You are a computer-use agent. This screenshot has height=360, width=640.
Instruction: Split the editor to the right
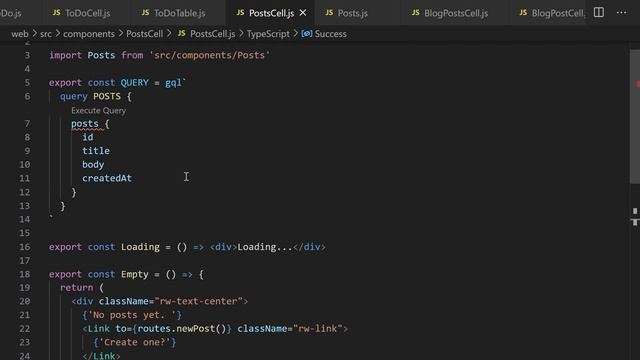click(x=599, y=13)
